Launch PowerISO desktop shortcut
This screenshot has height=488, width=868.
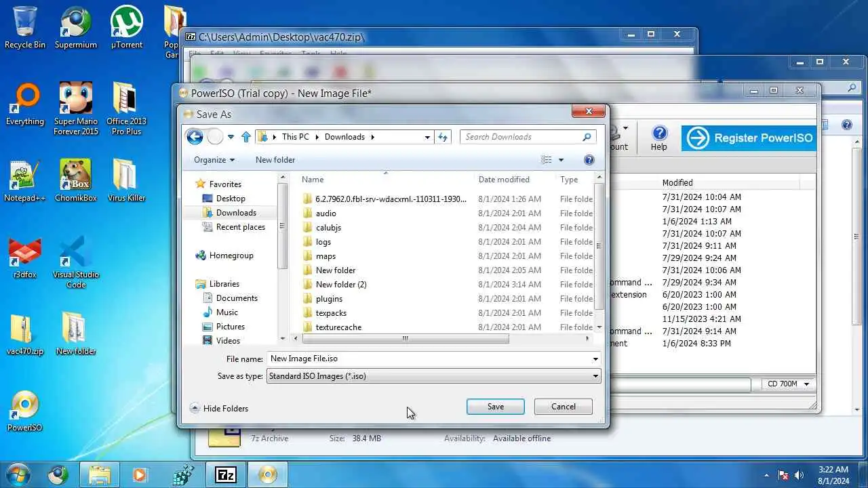[x=25, y=411]
